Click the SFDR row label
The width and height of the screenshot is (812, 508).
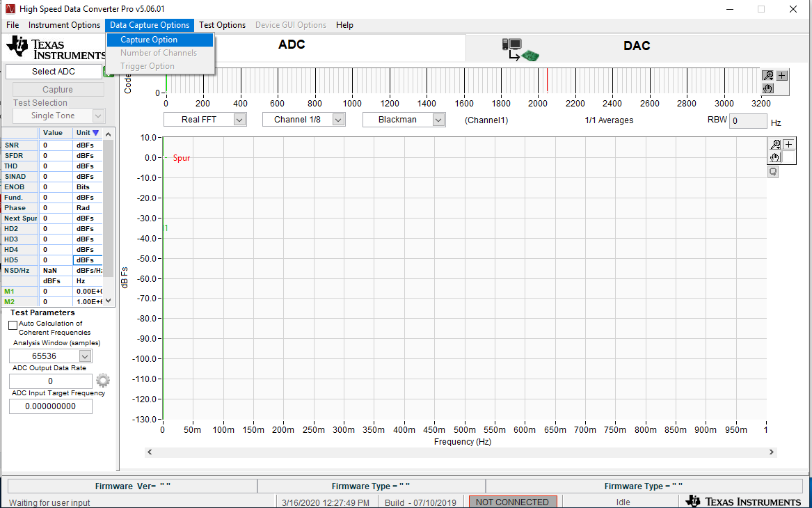tap(19, 156)
